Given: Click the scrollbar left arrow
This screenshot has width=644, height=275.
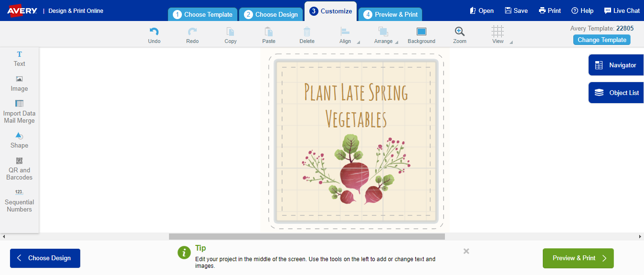Looking at the screenshot, I should (3, 237).
